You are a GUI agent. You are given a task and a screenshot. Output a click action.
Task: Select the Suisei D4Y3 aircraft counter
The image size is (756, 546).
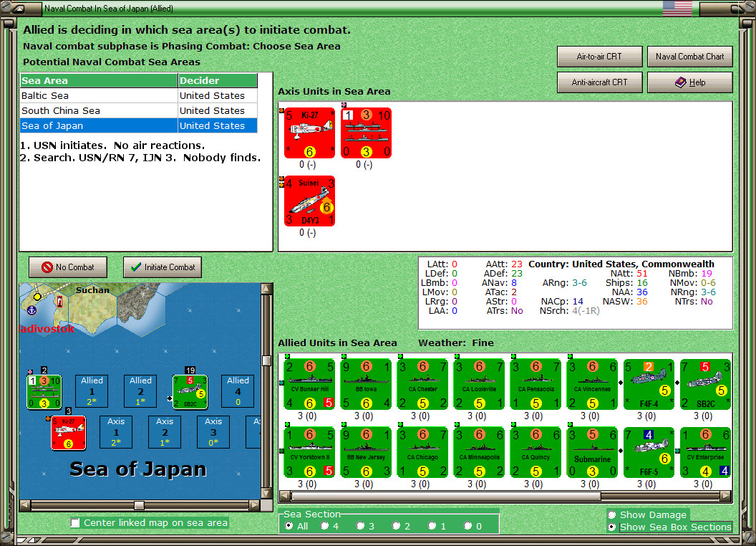[309, 201]
